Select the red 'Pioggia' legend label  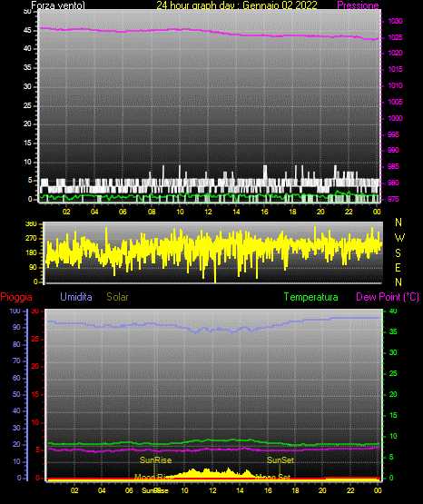pos(16,297)
